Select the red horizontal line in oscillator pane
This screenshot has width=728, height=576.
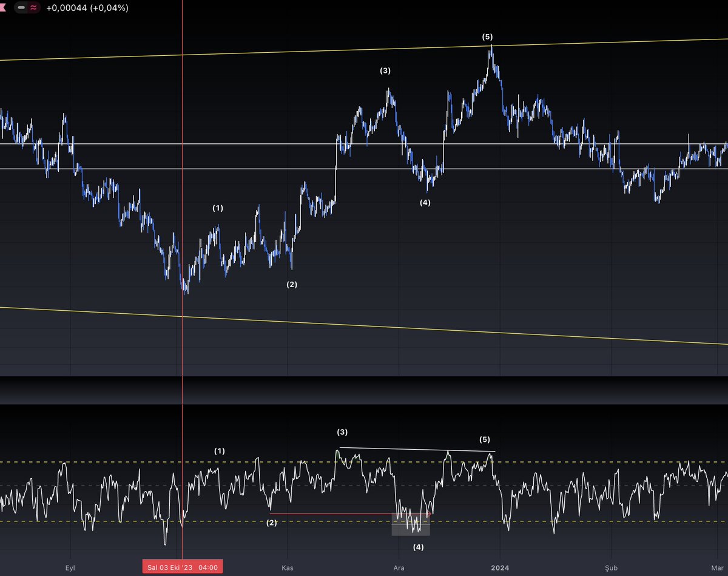pos(349,514)
